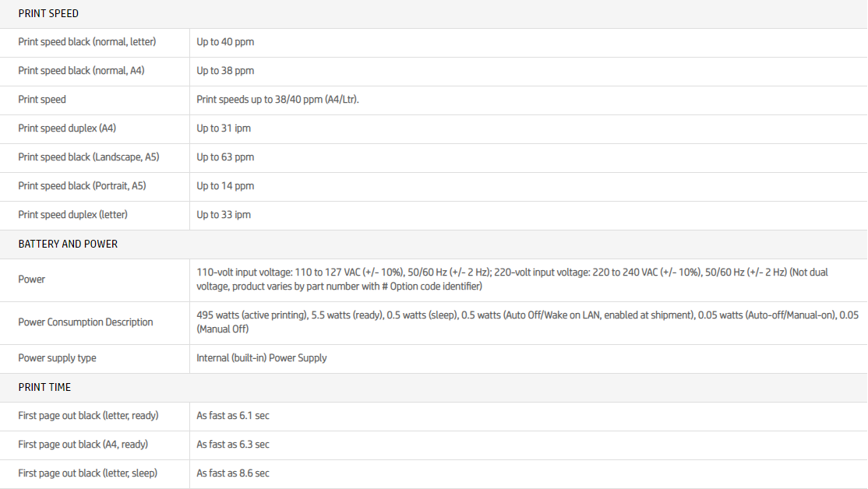
Task: Select the 'Up to 31 ipm' value
Action: [224, 128]
